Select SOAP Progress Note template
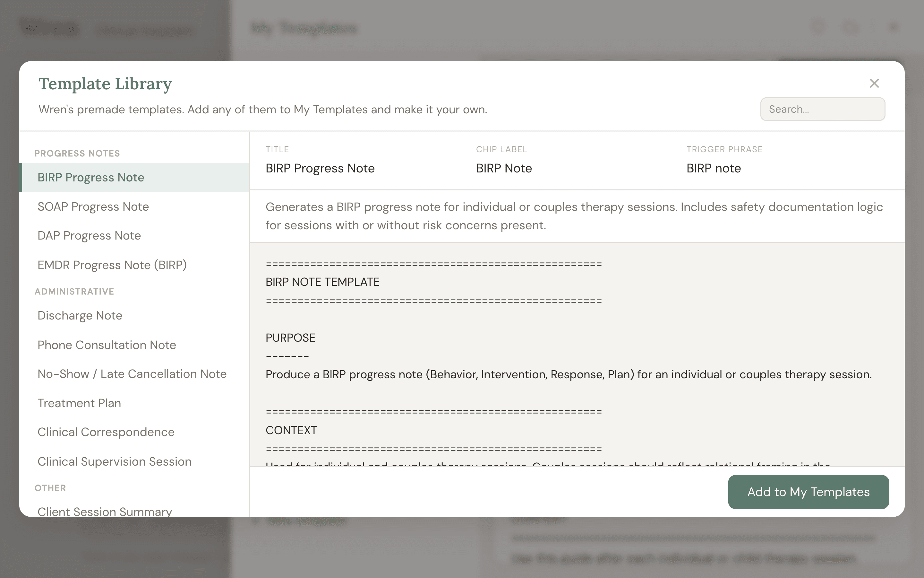The height and width of the screenshot is (578, 924). [134, 206]
